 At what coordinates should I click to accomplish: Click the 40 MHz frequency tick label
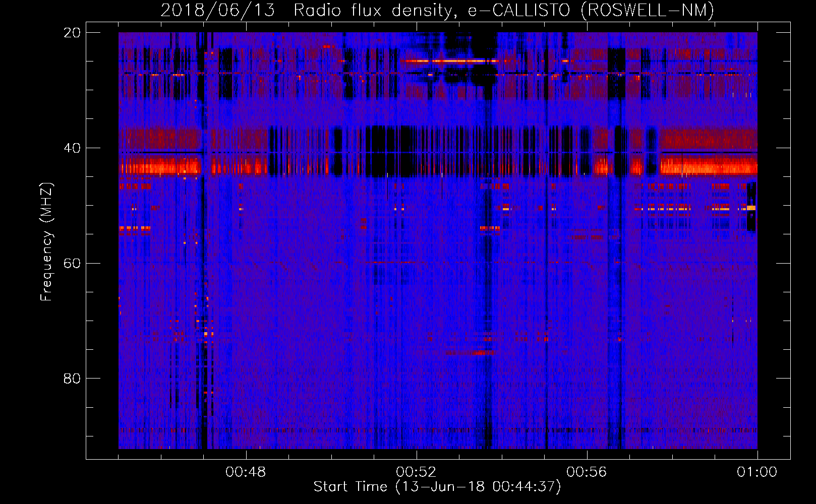point(72,148)
